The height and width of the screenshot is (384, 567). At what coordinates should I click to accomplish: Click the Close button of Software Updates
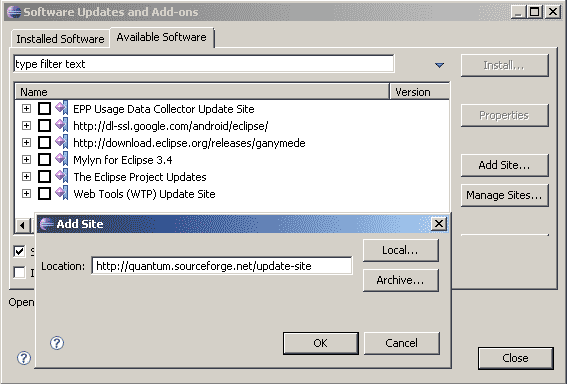[x=516, y=358]
